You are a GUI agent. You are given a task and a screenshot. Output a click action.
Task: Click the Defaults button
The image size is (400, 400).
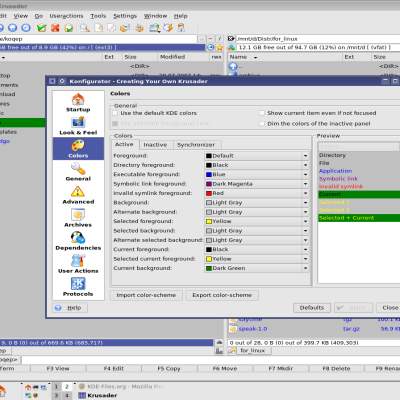[312, 308]
